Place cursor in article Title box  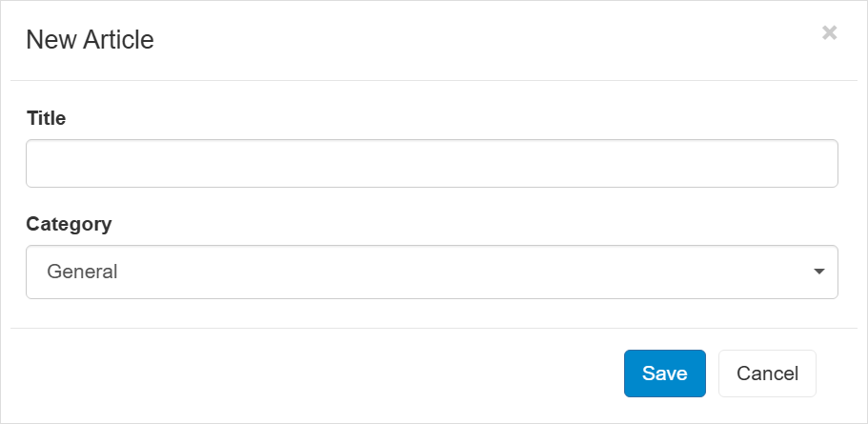432,164
